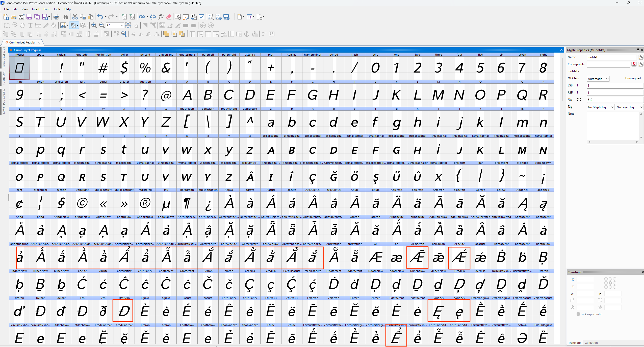Expand the link chain dropdown arrow
The image size is (644, 347).
point(147,17)
